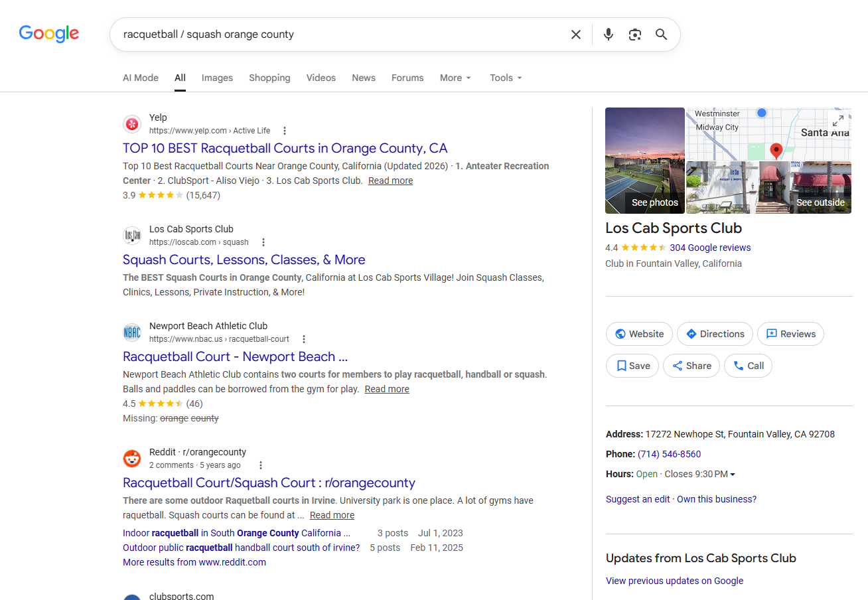
Task: Open Outdoor public racquetball handball court link
Action: click(242, 548)
